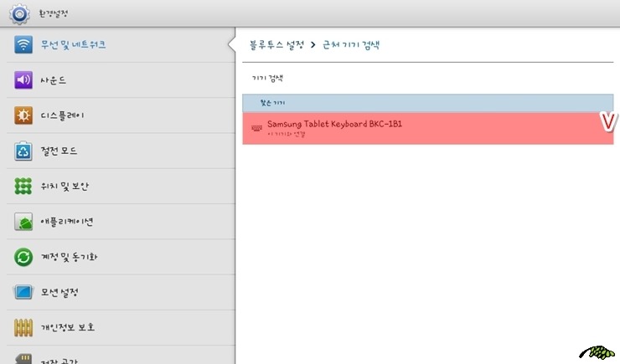Open 계정 및 동기화 via the green sync icon

point(23,257)
